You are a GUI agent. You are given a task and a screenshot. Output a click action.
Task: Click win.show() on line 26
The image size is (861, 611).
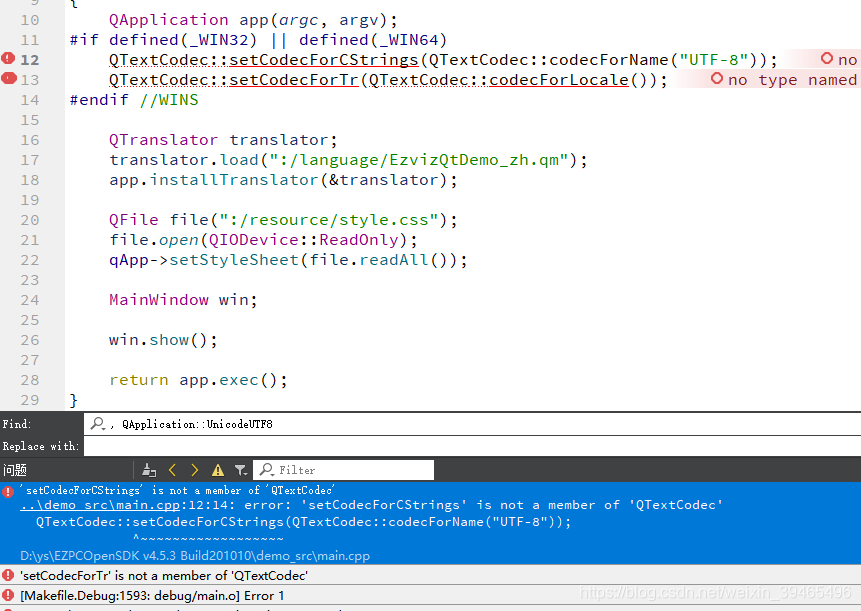coord(163,340)
